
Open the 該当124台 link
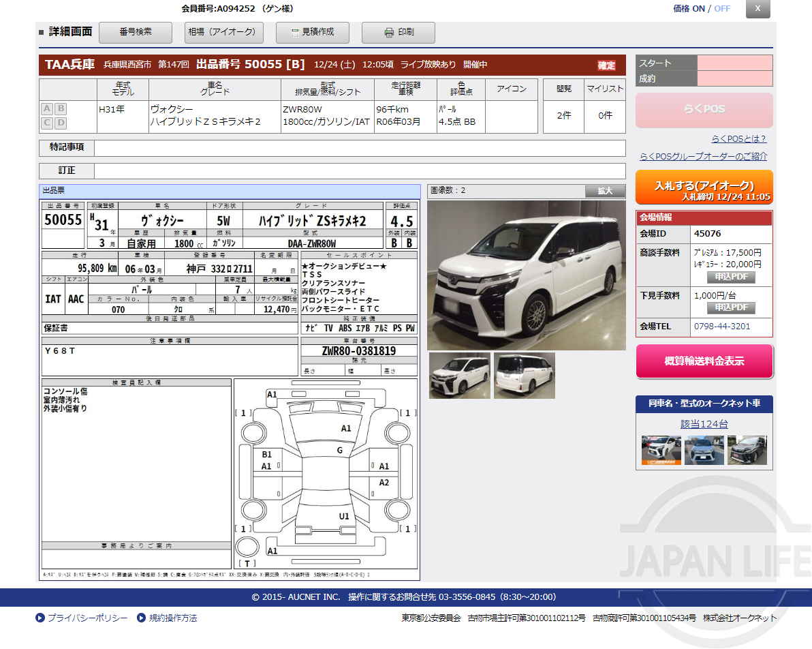point(704,423)
